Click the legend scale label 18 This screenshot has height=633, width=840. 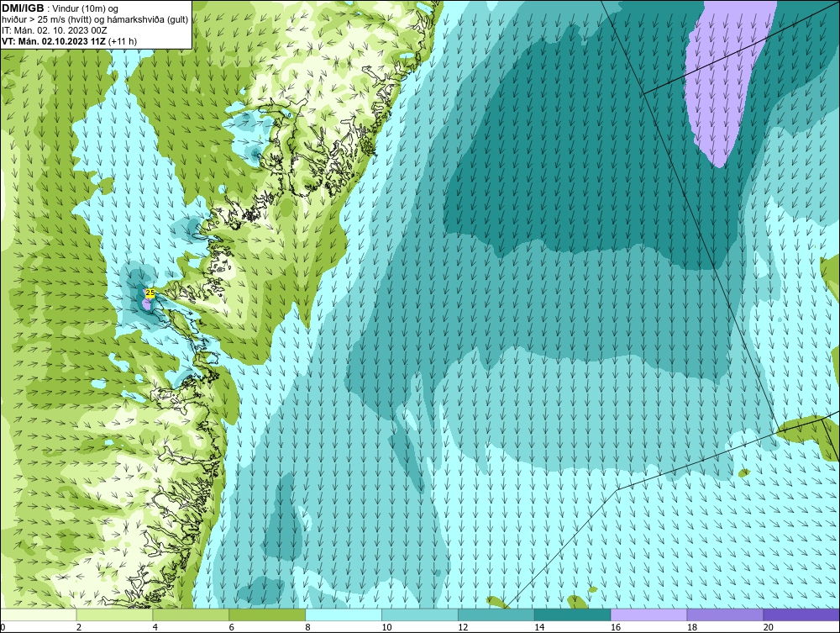click(x=692, y=627)
